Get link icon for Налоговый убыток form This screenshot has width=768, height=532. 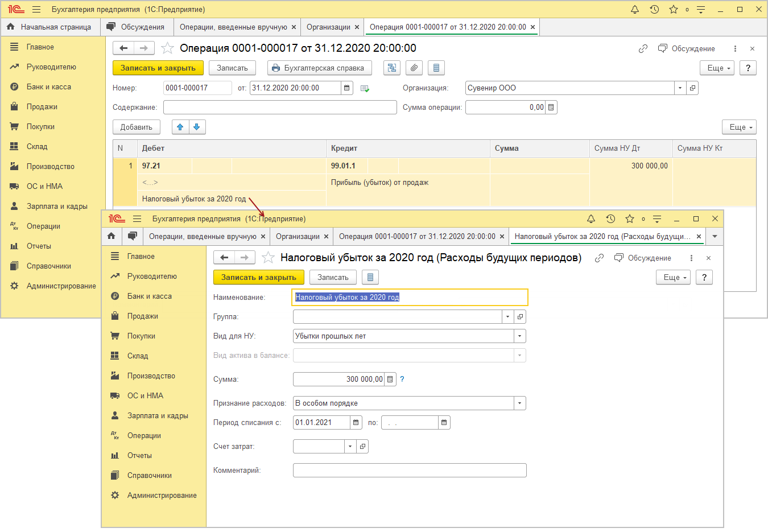(x=599, y=258)
